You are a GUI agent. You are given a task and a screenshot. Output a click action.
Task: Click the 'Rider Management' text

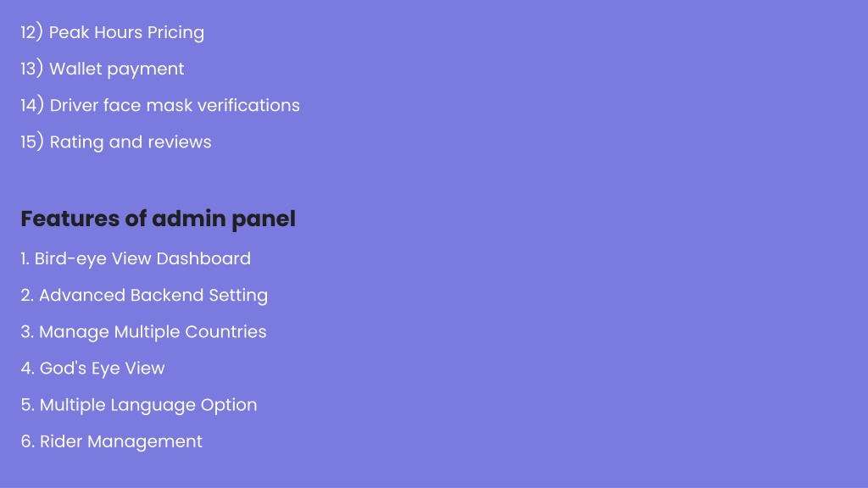pos(121,441)
